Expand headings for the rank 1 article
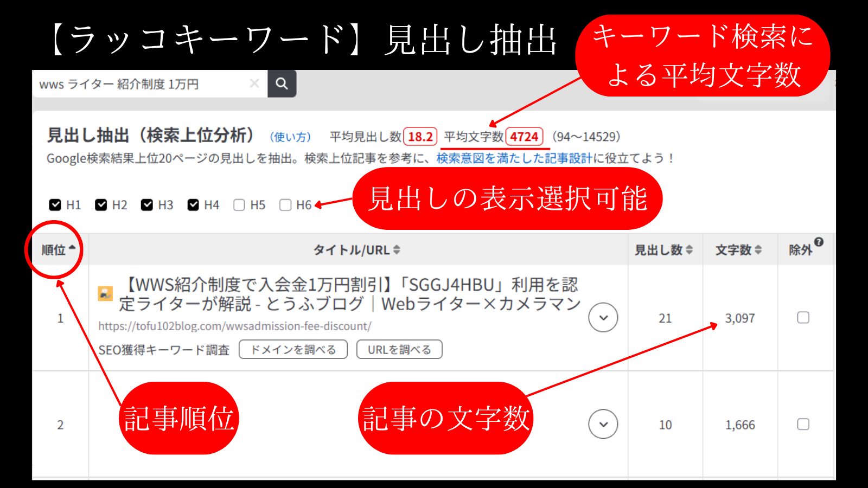The image size is (868, 488). (603, 318)
